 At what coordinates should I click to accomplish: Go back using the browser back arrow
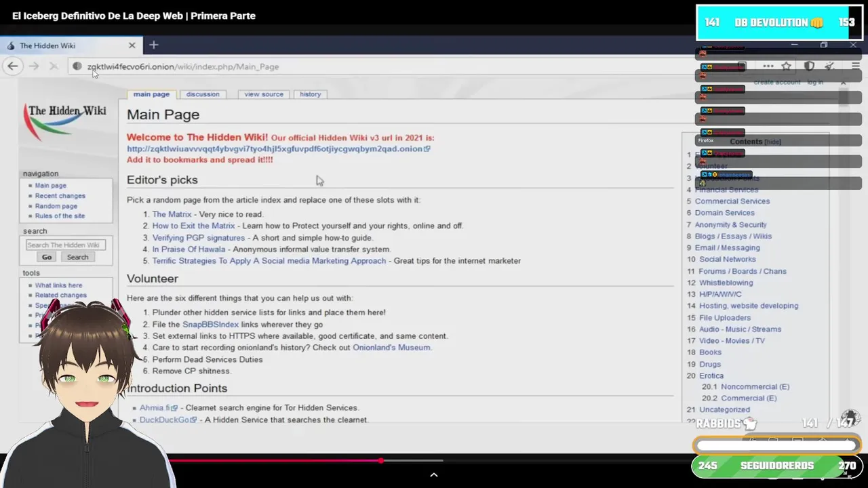click(x=12, y=66)
